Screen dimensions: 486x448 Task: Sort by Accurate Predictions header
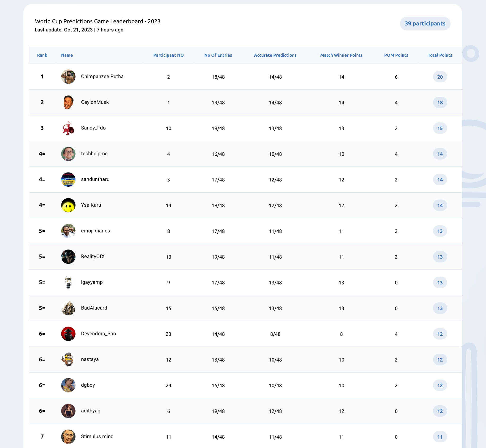(275, 55)
